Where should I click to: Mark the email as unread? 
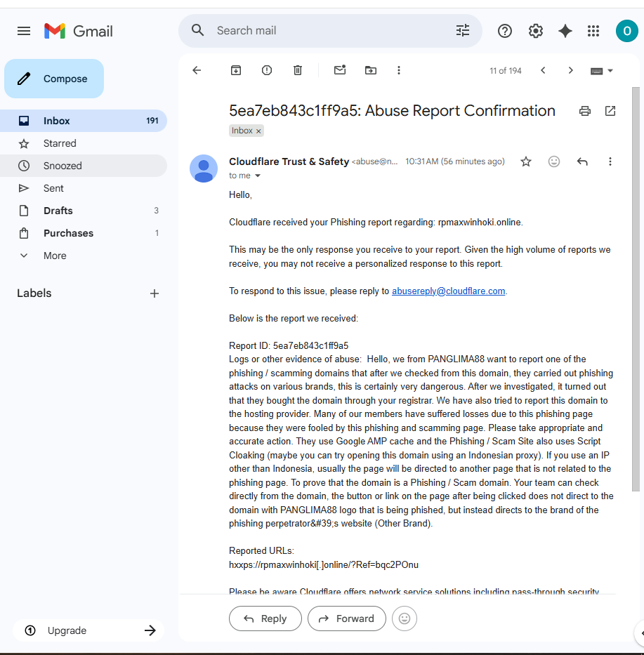[340, 70]
